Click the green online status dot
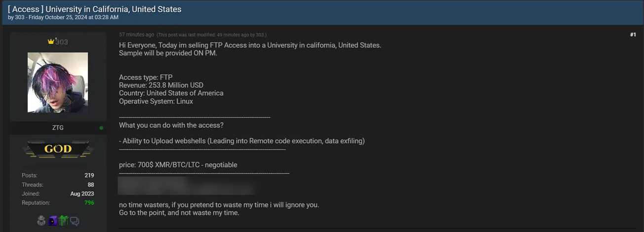Viewport: 644px width, 232px height. click(101, 128)
